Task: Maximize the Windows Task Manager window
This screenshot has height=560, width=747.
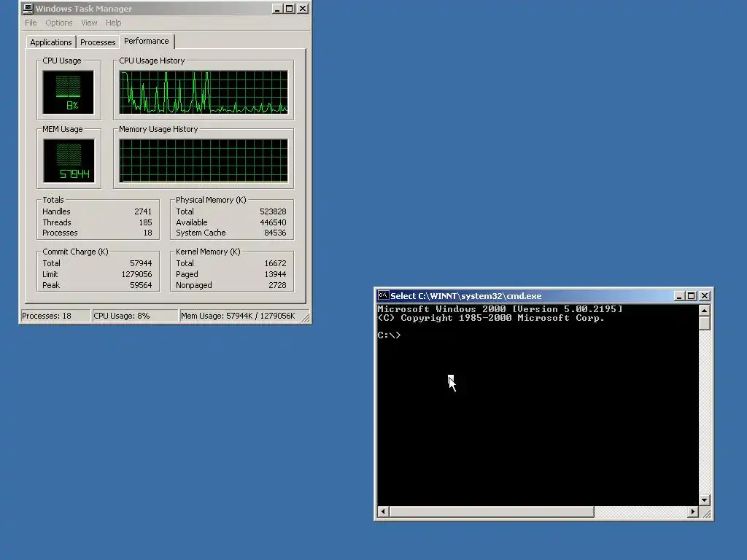Action: coord(289,9)
